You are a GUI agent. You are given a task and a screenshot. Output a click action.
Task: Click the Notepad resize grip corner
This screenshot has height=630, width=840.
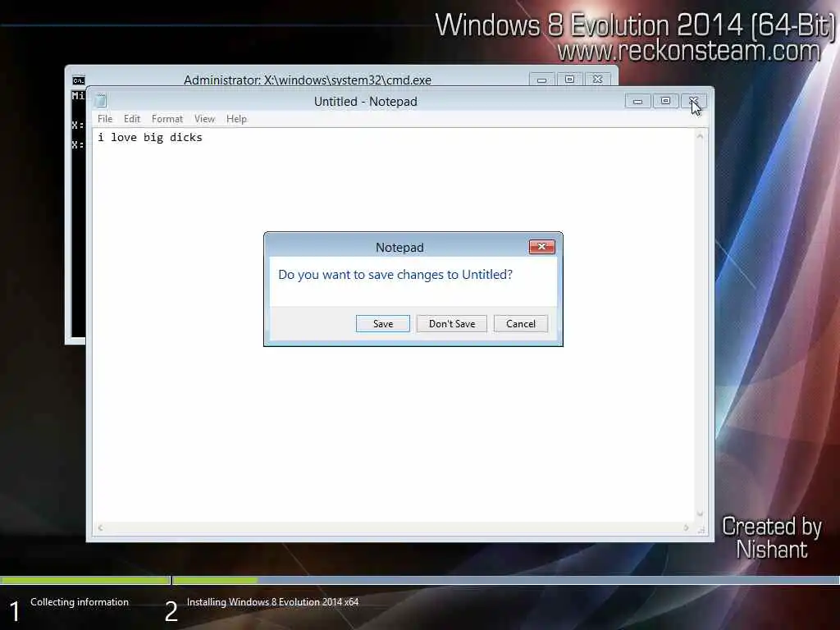(701, 529)
